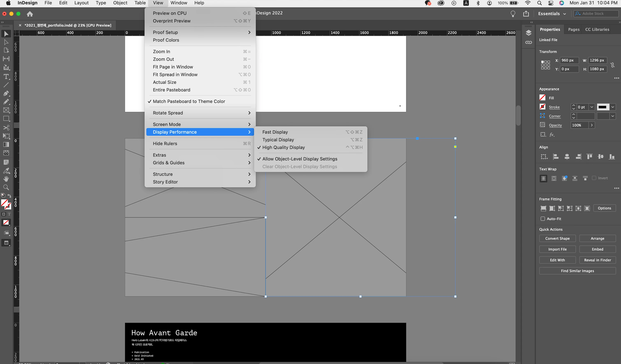Open the stroke weight dropdown
The width and height of the screenshot is (621, 364).
pos(591,107)
